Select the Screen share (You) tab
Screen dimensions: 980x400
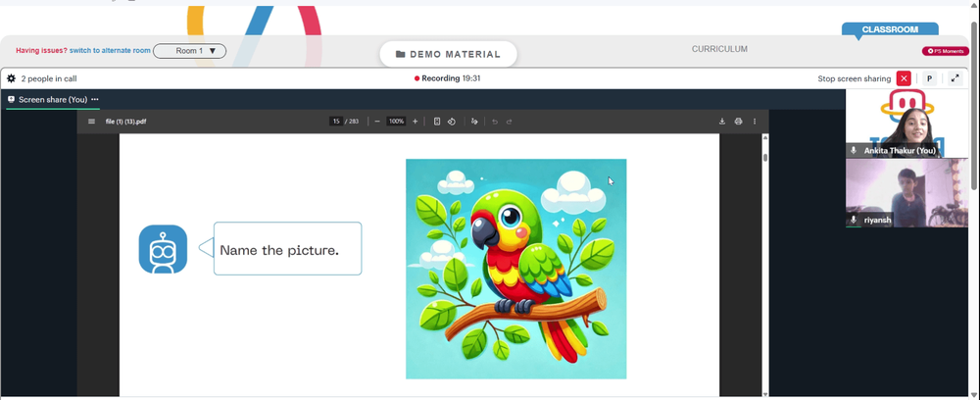[53, 99]
